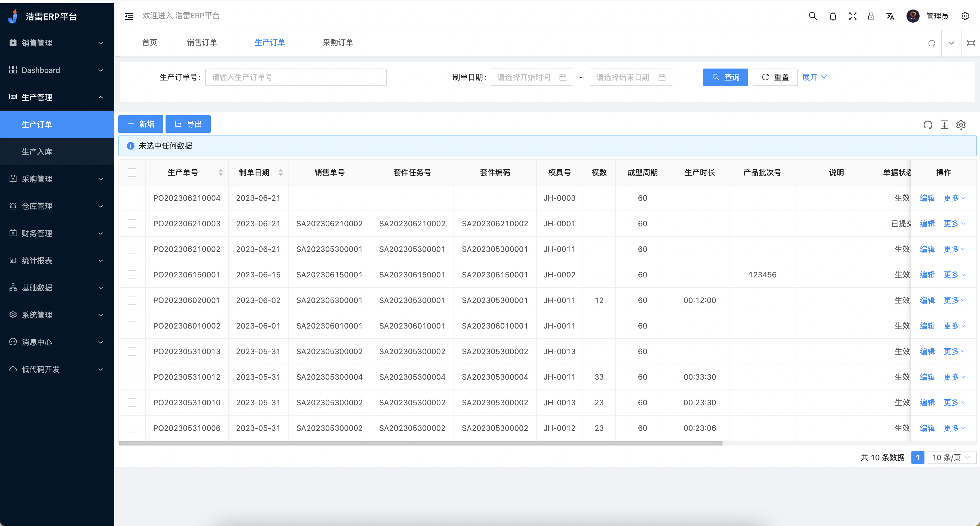Click the 查询 search button
This screenshot has width=980, height=526.
point(725,77)
